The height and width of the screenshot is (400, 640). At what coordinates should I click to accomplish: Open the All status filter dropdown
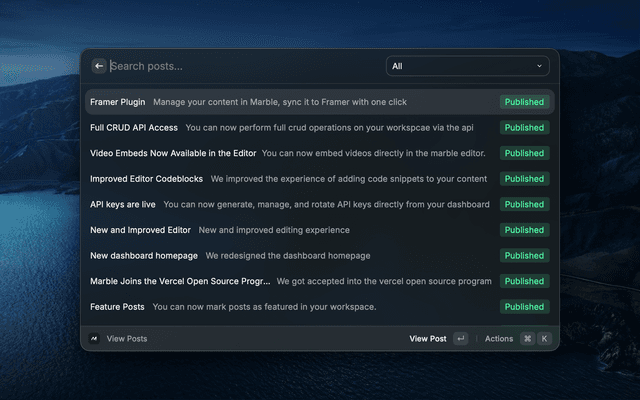coord(467,66)
